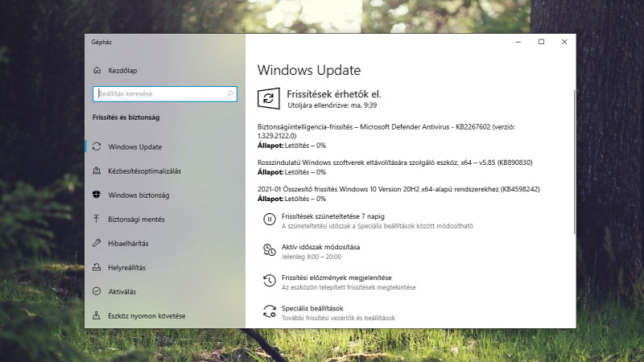Click the vertical scrollbar of update page
The height and width of the screenshot is (362, 644).
coord(574,162)
